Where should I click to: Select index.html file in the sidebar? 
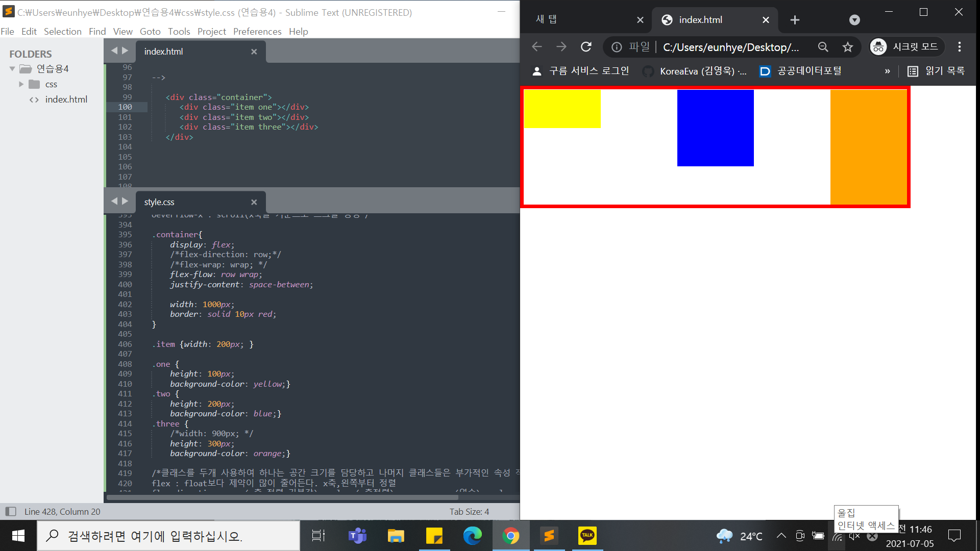point(66,99)
